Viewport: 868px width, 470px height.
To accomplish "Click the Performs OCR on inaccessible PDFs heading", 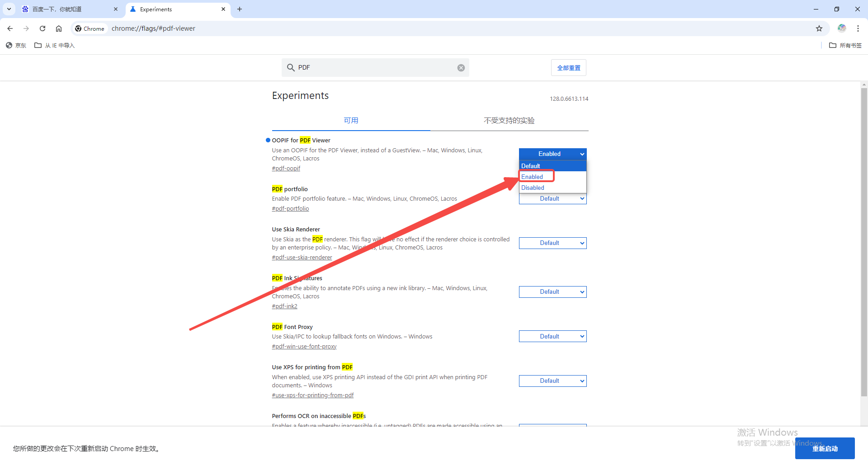I will (319, 416).
